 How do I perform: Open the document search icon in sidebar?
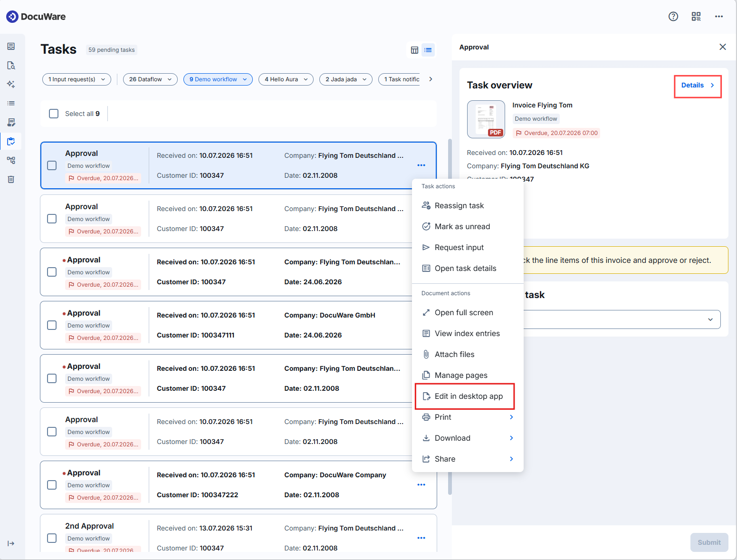pos(11,65)
